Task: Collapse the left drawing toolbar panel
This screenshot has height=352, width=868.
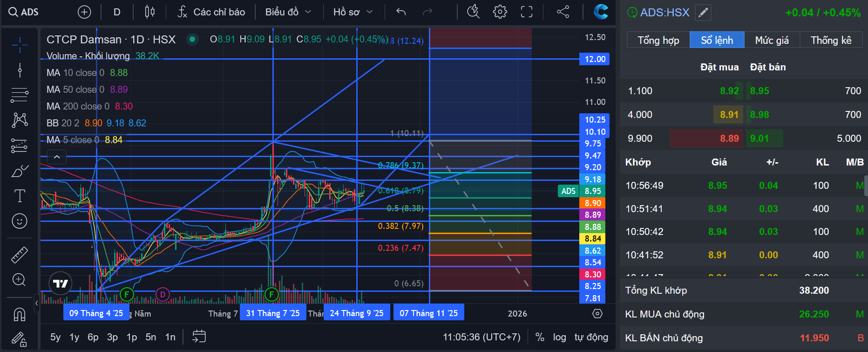Action: point(37,304)
